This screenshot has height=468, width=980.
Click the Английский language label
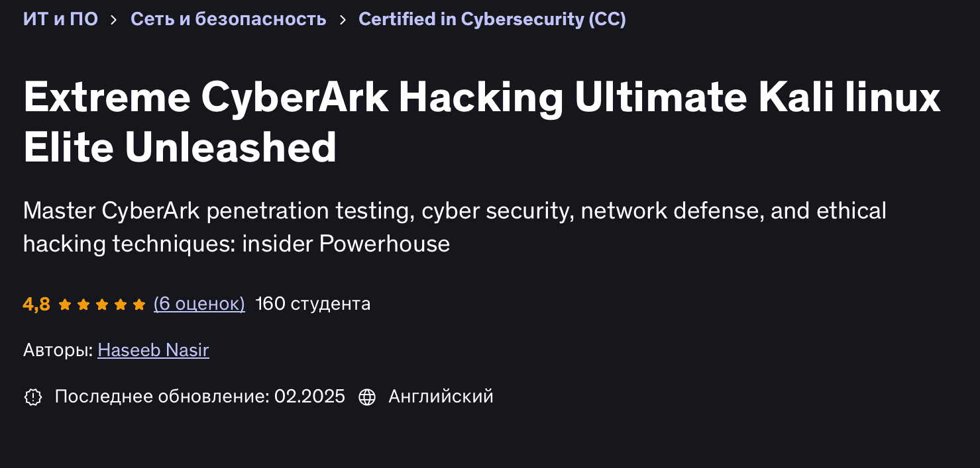click(440, 396)
